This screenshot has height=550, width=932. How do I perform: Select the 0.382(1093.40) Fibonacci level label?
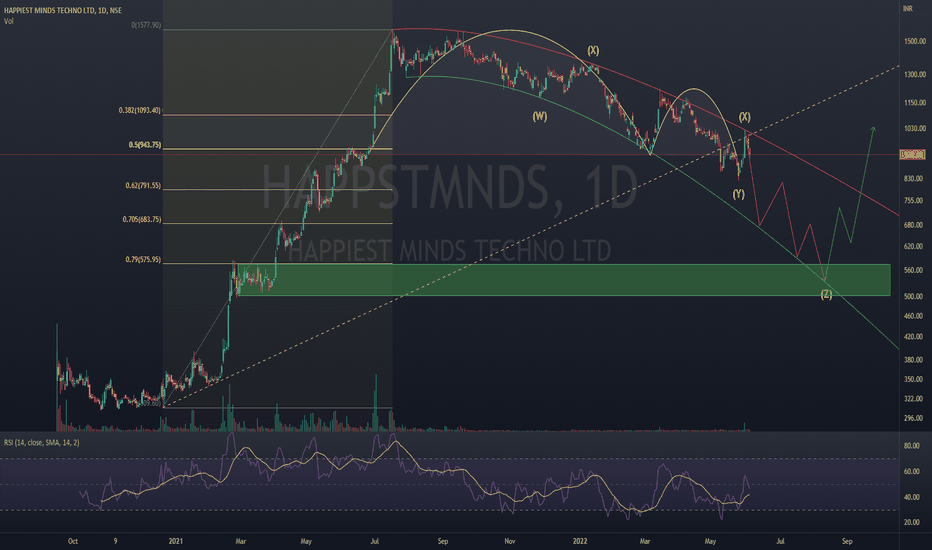(x=140, y=111)
